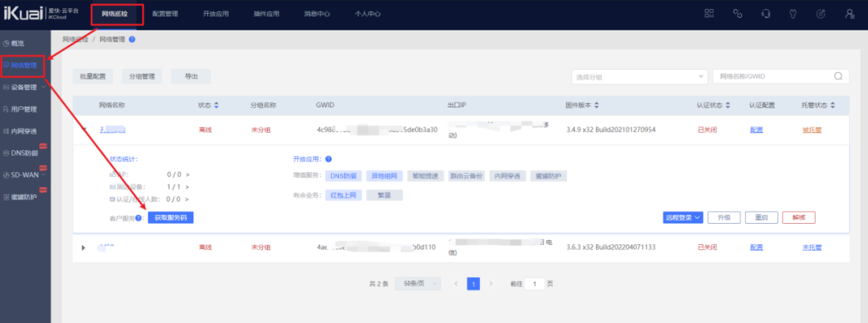
Task: Sort by 托管状态 column arrows
Action: (833, 105)
